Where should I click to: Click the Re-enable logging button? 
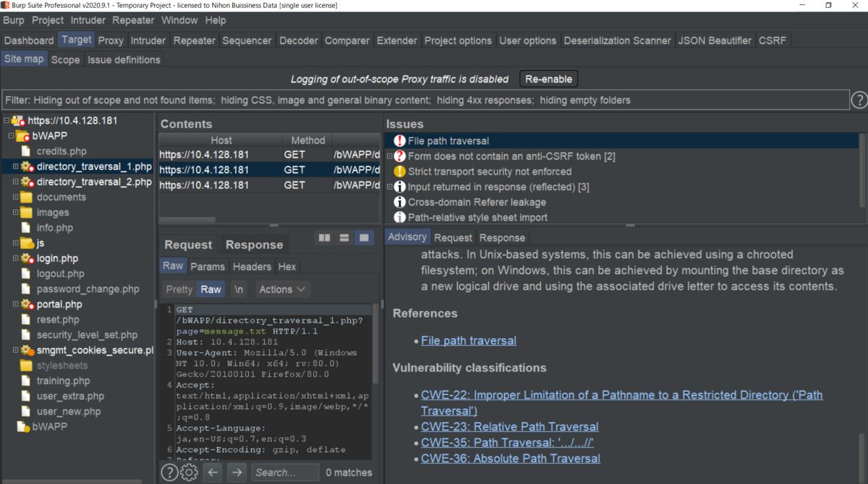coord(548,79)
